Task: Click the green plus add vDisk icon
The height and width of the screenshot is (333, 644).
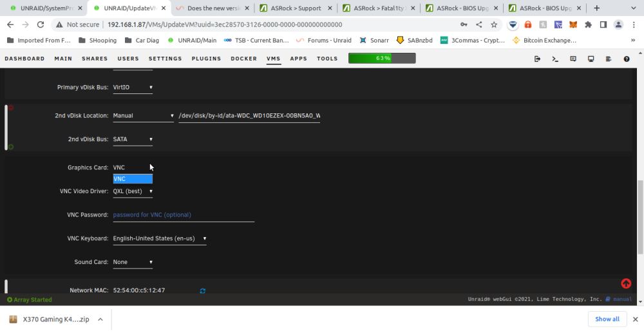Action: point(11,147)
